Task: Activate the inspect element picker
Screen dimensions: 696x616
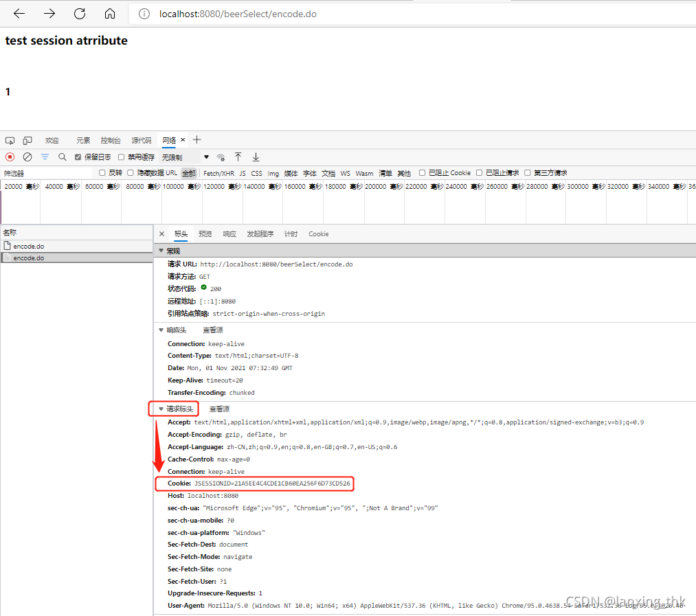Action: (x=10, y=141)
